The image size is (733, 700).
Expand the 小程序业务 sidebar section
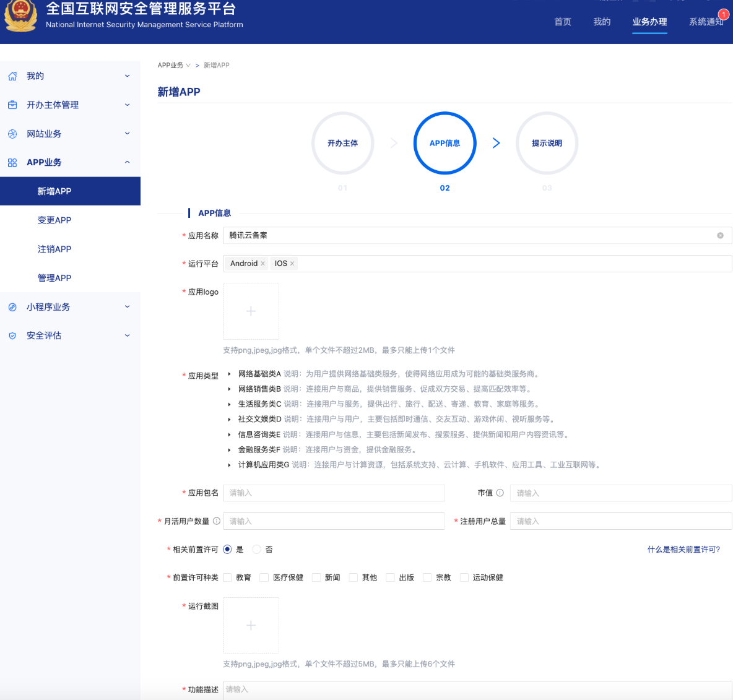tap(127, 307)
